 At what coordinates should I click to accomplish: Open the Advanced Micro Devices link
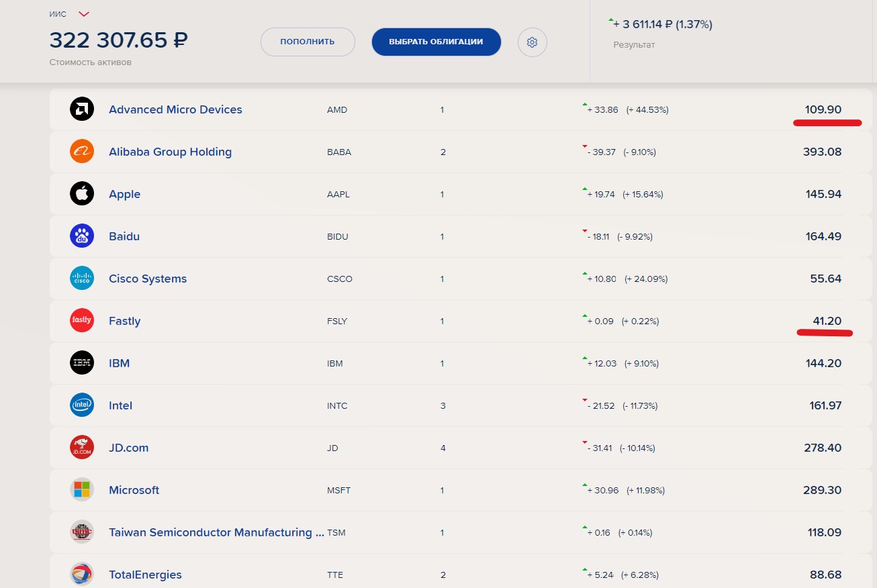tap(175, 109)
